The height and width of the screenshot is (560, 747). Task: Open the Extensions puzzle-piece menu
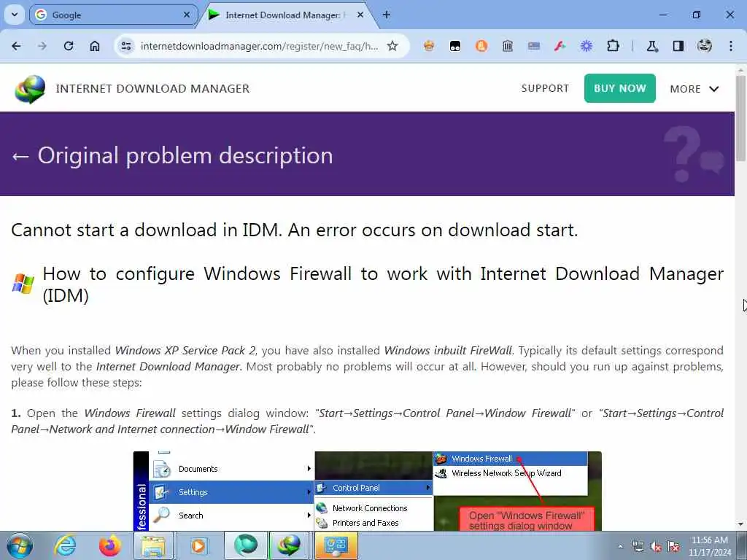coord(613,46)
